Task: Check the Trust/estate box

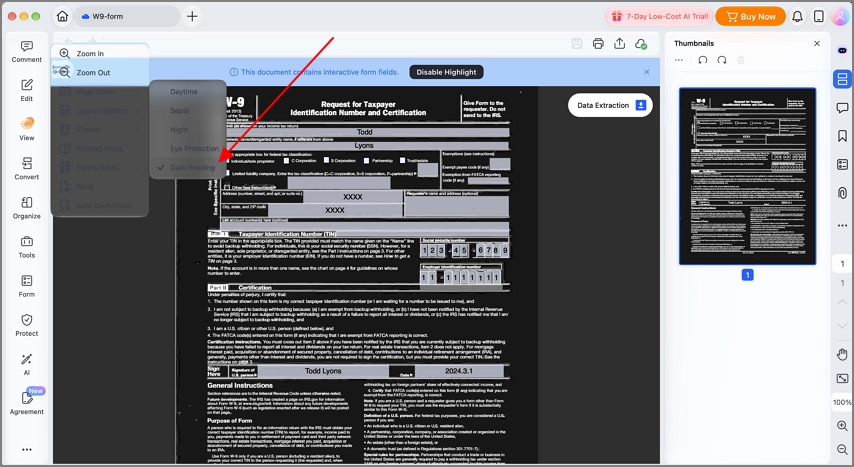Action: 402,161
